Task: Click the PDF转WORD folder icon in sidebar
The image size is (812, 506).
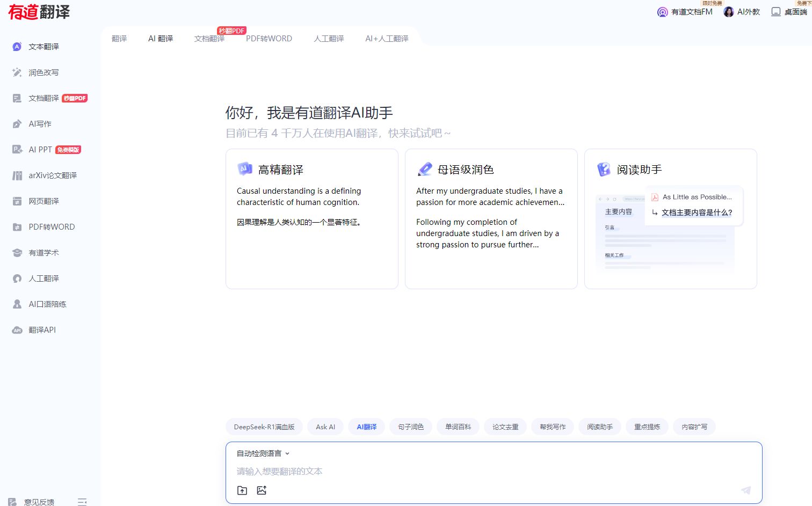Action: tap(17, 227)
